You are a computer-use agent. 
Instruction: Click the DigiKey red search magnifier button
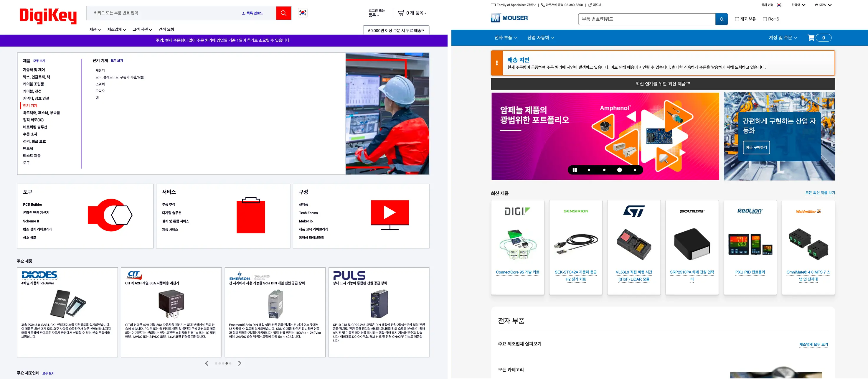(283, 13)
